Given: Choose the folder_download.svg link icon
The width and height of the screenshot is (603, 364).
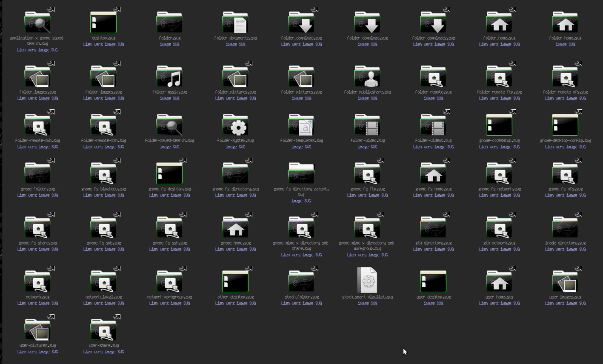Looking at the screenshot, I should pyautogui.click(x=301, y=22).
